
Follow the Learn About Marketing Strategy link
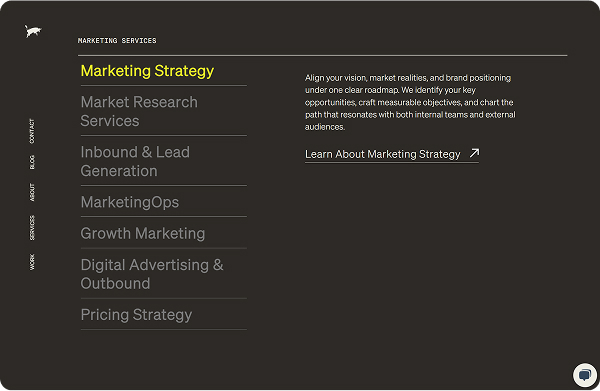(383, 154)
